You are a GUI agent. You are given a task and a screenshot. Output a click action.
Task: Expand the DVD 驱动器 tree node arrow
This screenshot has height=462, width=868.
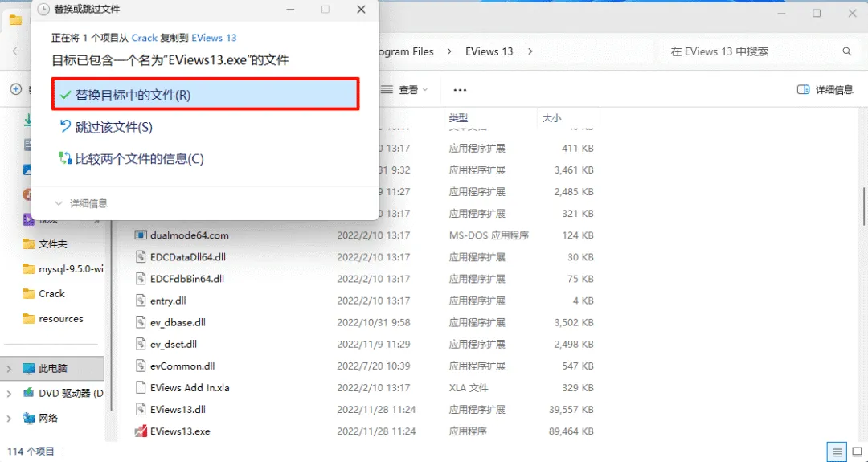click(x=8, y=394)
